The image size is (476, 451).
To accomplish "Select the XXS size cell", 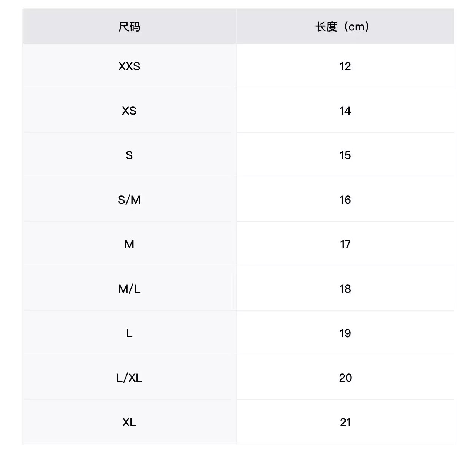I will pyautogui.click(x=129, y=66).
